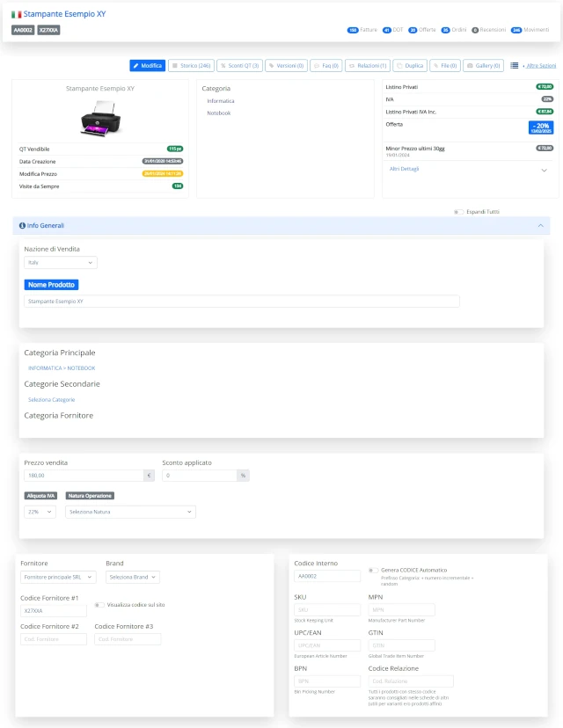
Task: Open the Versioni (0) tab
Action: 287,65
